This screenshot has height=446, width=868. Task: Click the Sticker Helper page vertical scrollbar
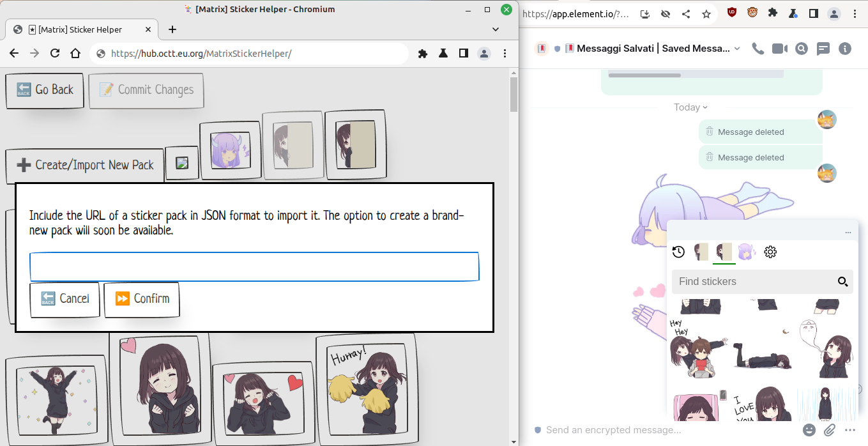[x=514, y=95]
